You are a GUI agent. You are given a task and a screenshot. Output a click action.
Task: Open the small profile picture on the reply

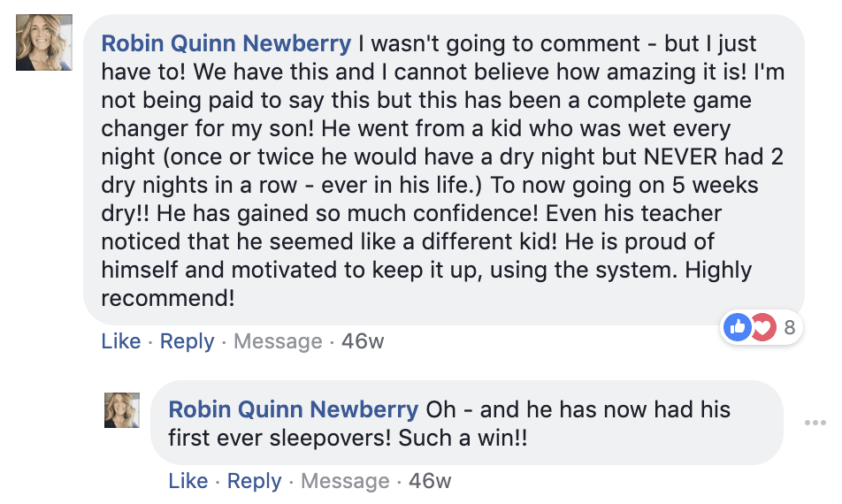[122, 410]
